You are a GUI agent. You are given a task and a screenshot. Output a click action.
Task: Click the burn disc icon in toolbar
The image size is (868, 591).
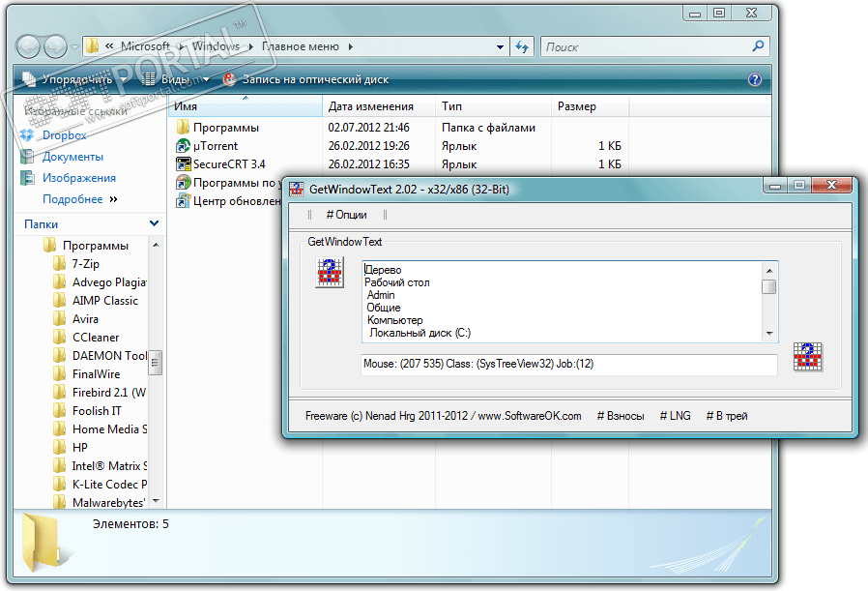(x=229, y=79)
